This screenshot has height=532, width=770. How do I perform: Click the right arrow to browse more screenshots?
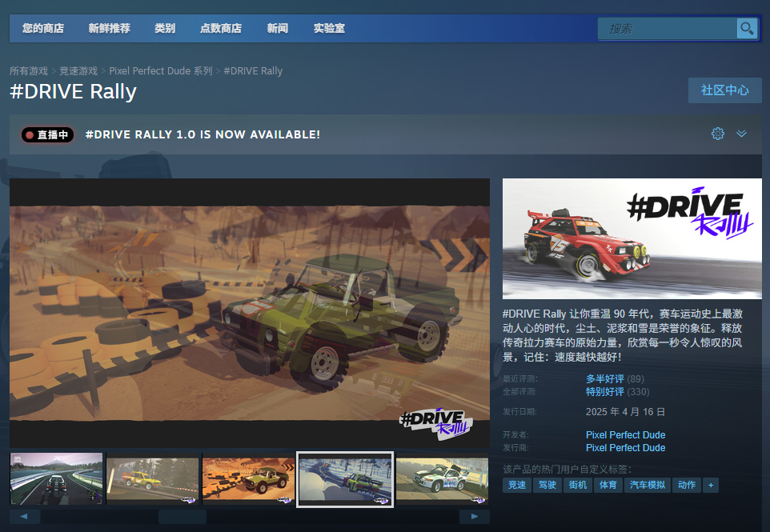tap(475, 516)
